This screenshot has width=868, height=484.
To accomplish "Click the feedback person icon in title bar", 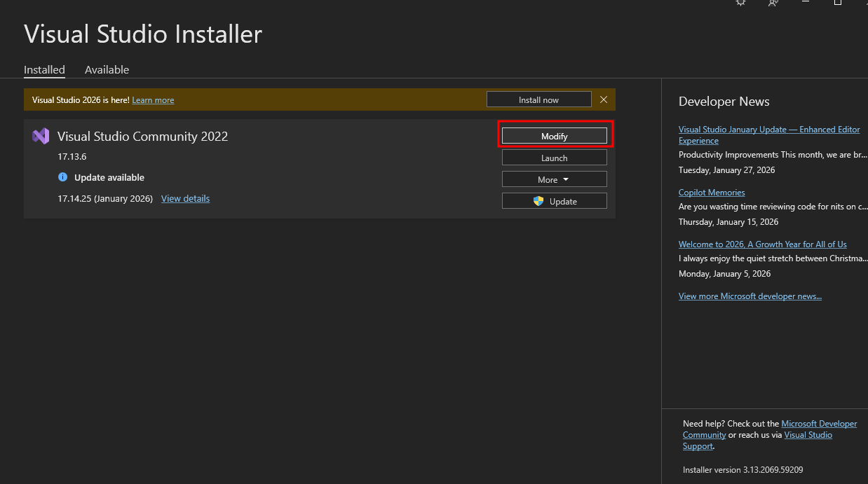I will (773, 3).
